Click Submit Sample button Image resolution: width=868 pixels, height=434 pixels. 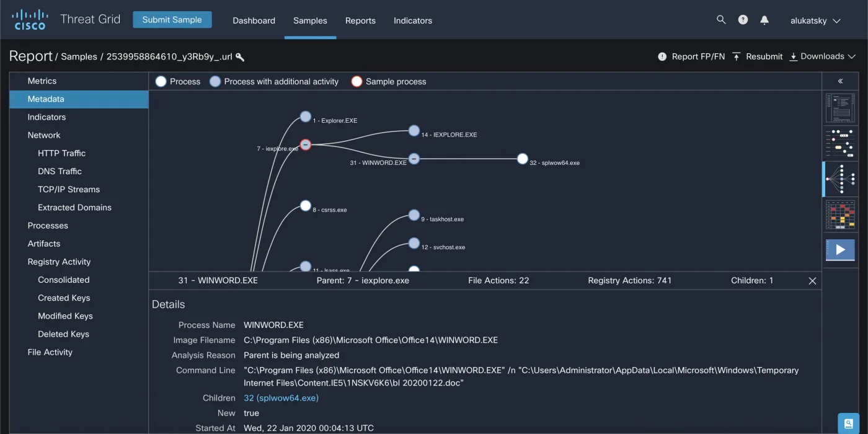[x=172, y=20]
